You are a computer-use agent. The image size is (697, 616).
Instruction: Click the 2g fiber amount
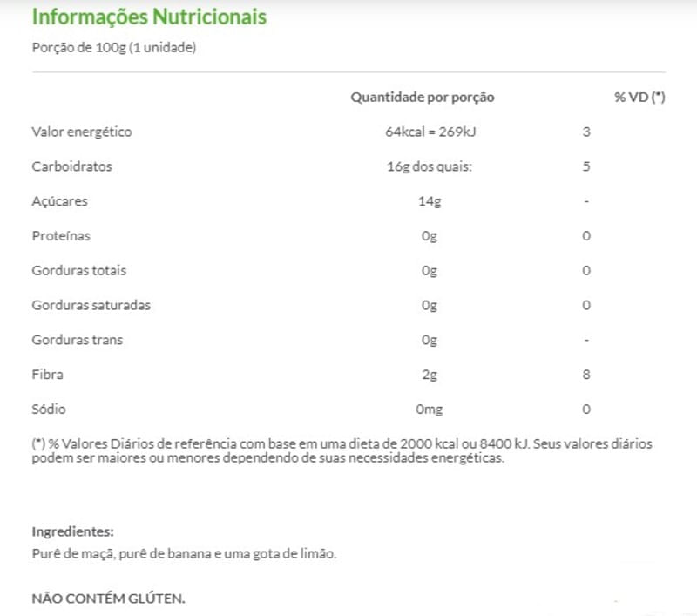[x=429, y=375]
